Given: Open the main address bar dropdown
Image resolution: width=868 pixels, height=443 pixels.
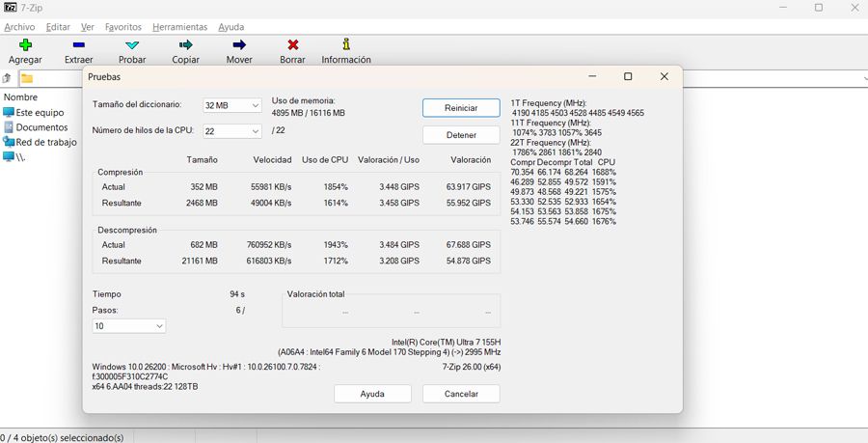Looking at the screenshot, I should pyautogui.click(x=864, y=78).
